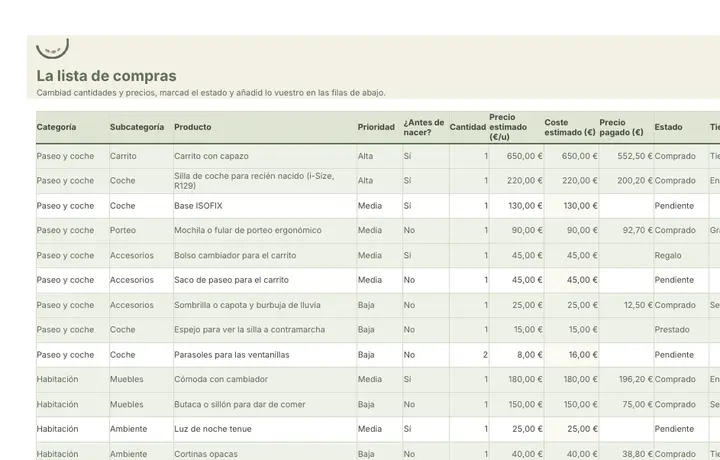Click the '¿Antes de nacer?' column header
720x460 pixels.
424,127
